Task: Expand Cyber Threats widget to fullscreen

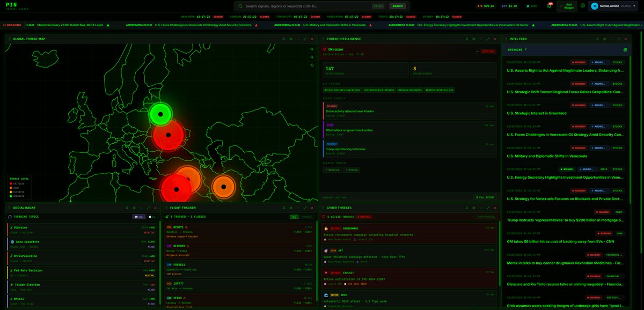Action: click(488, 208)
